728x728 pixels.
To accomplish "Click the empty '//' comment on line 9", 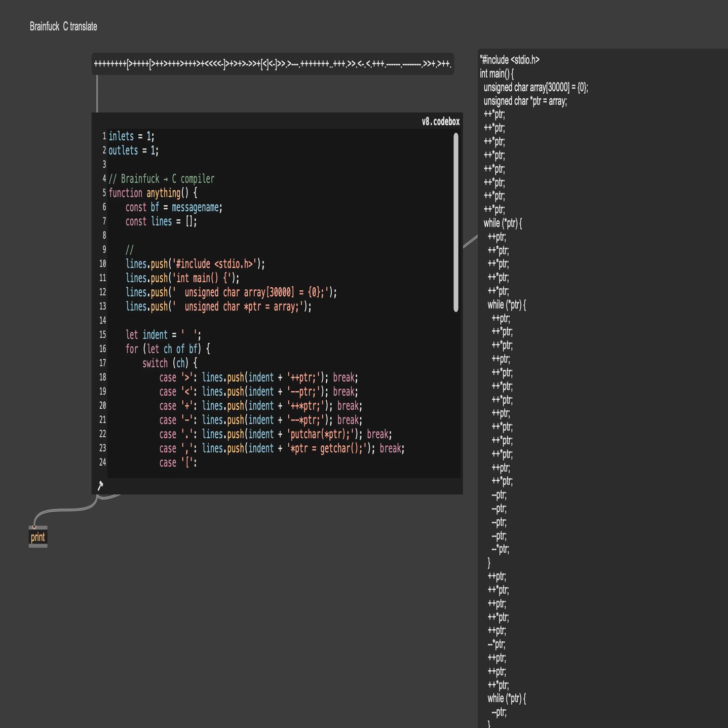I will pos(130,250).
